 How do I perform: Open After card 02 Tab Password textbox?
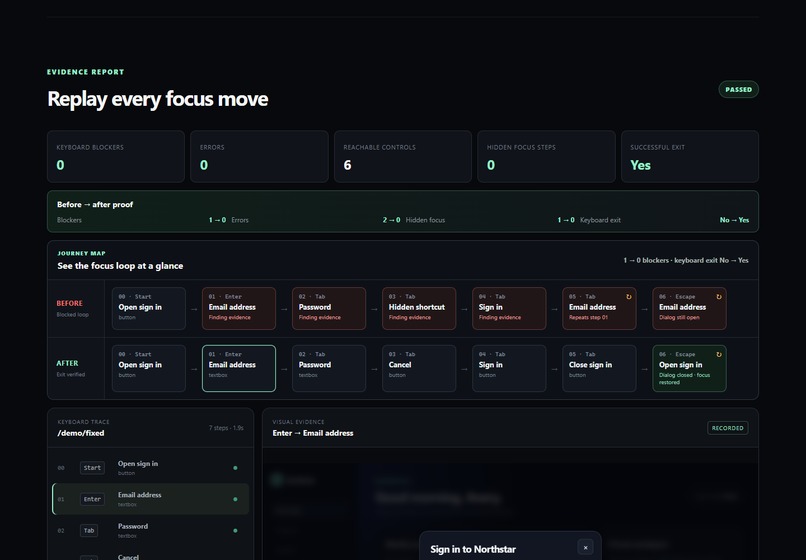tap(329, 368)
